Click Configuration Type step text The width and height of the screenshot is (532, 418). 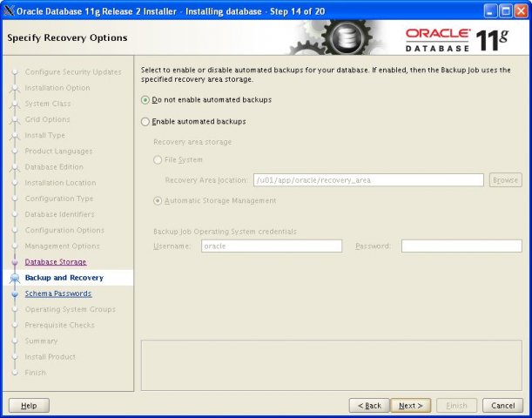59,199
